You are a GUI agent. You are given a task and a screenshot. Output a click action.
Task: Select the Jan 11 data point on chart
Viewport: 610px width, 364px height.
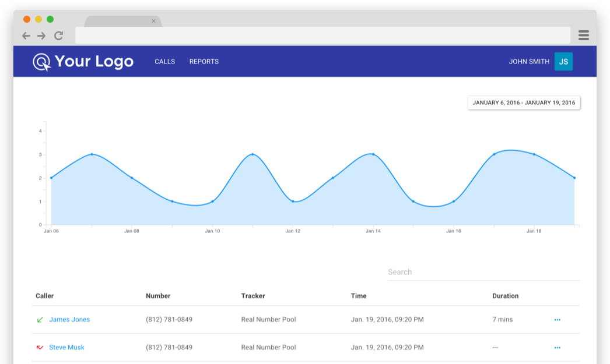coord(253,154)
